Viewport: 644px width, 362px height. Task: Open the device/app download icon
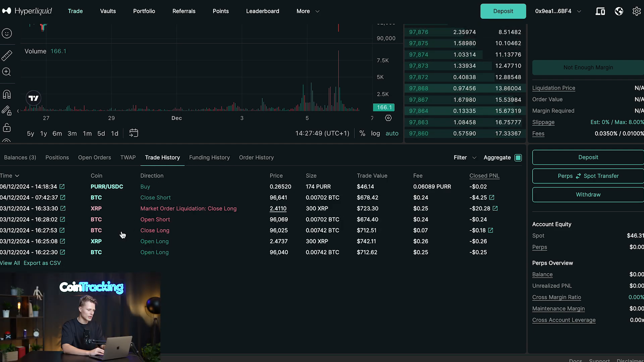coord(600,11)
